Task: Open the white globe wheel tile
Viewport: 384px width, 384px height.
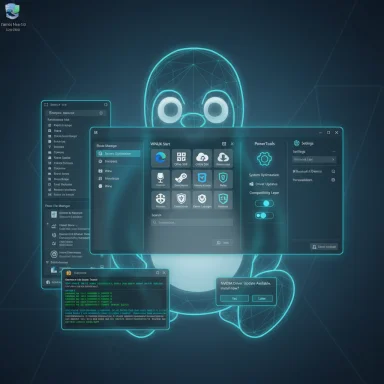Action: pyautogui.click(x=161, y=200)
